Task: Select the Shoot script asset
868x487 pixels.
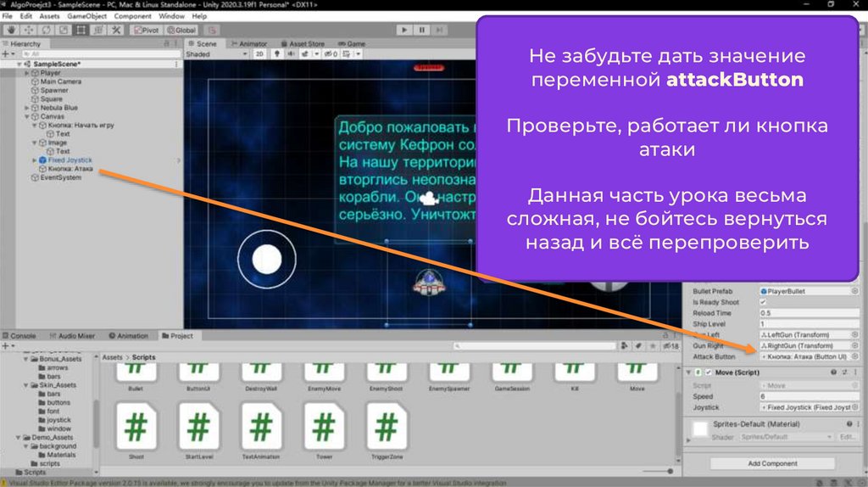Action: 136,432
